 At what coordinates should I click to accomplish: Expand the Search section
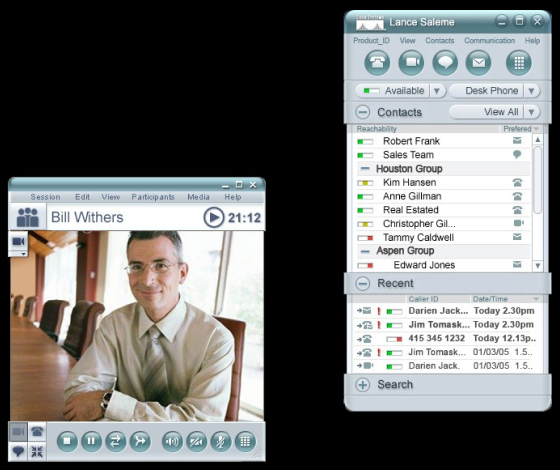(363, 385)
